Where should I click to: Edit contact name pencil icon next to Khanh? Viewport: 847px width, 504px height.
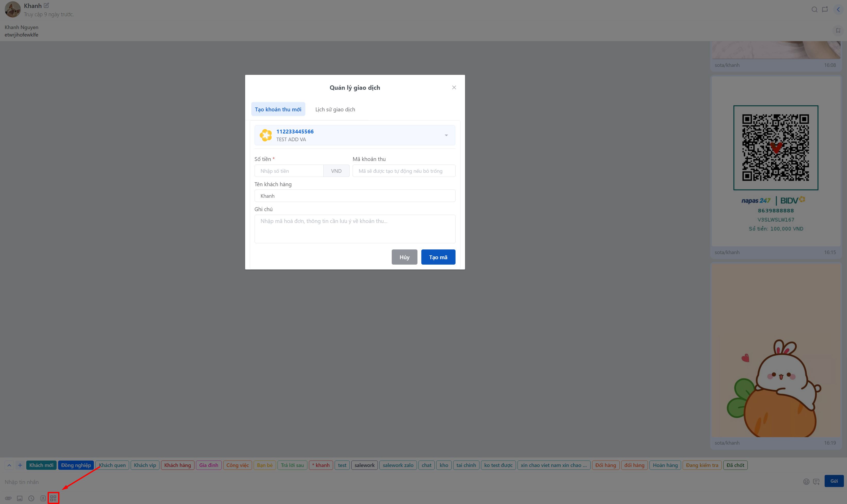coord(47,5)
